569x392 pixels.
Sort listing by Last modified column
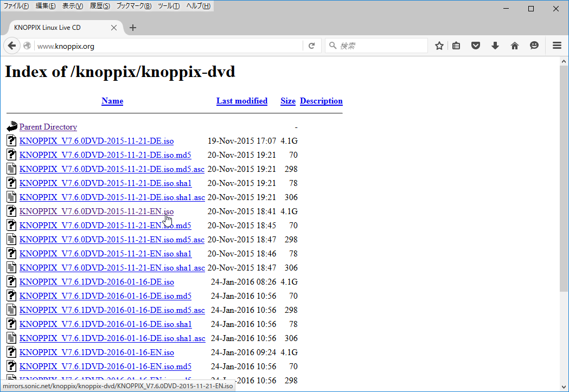tap(242, 101)
